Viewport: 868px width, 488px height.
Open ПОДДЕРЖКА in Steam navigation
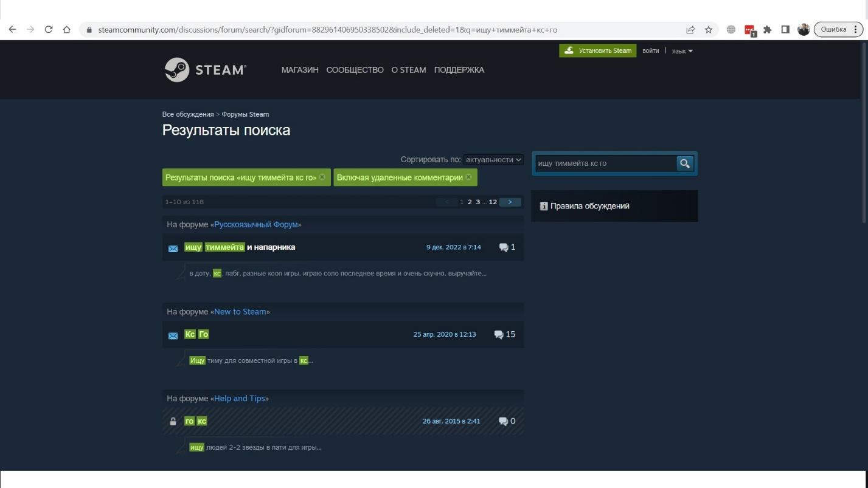tap(459, 70)
